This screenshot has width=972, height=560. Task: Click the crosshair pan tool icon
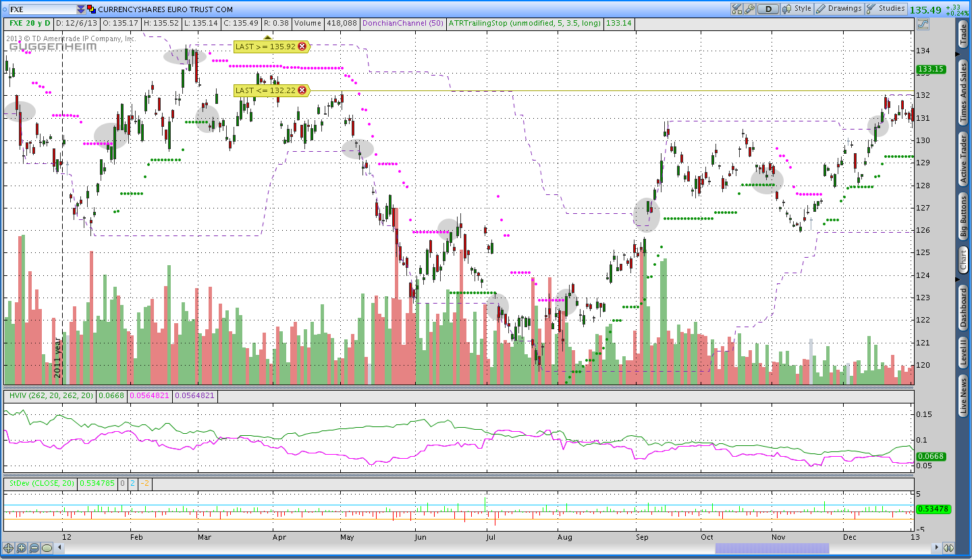pos(9,548)
